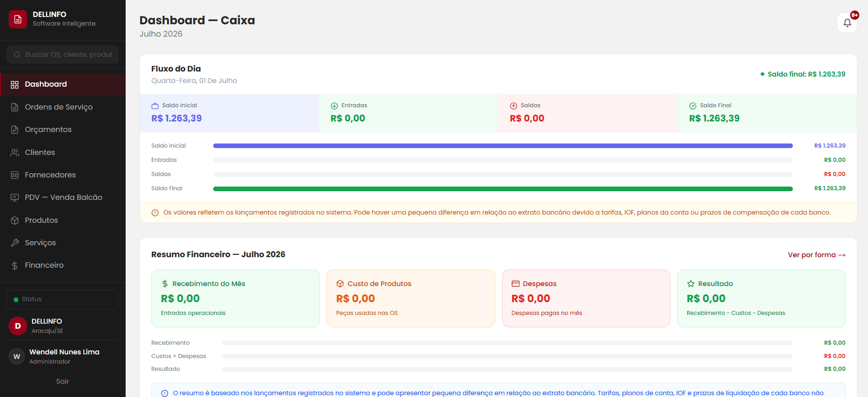
Task: Click the Recebimento do Mês dollar icon
Action: [x=165, y=284]
